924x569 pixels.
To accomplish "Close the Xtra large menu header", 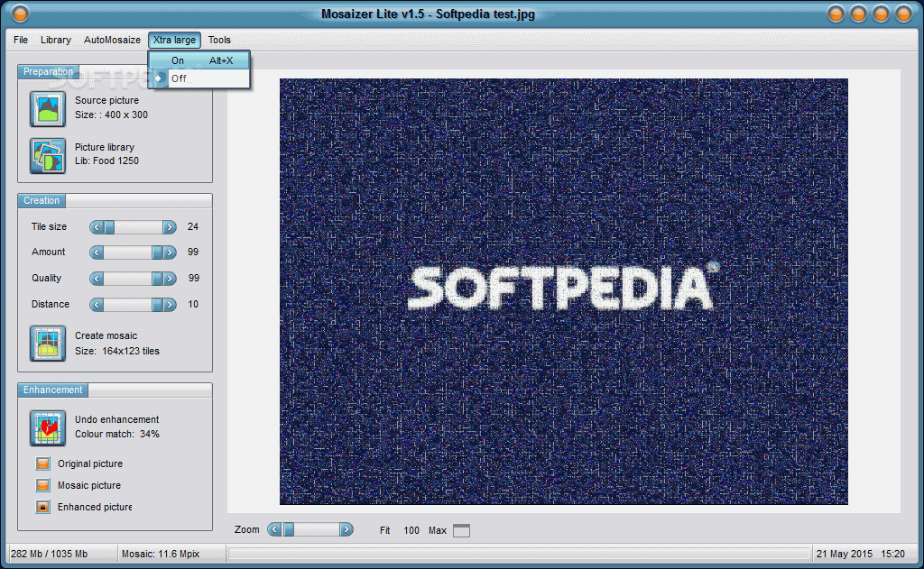I will 174,40.
